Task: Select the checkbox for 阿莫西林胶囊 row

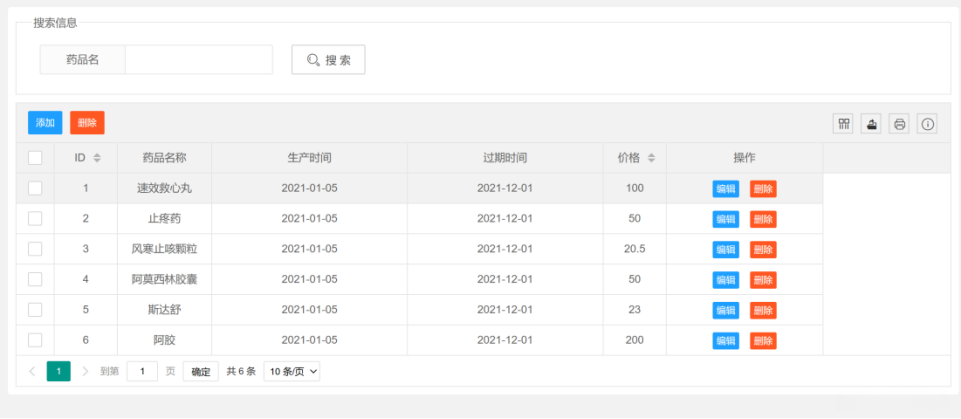Action: point(35,279)
